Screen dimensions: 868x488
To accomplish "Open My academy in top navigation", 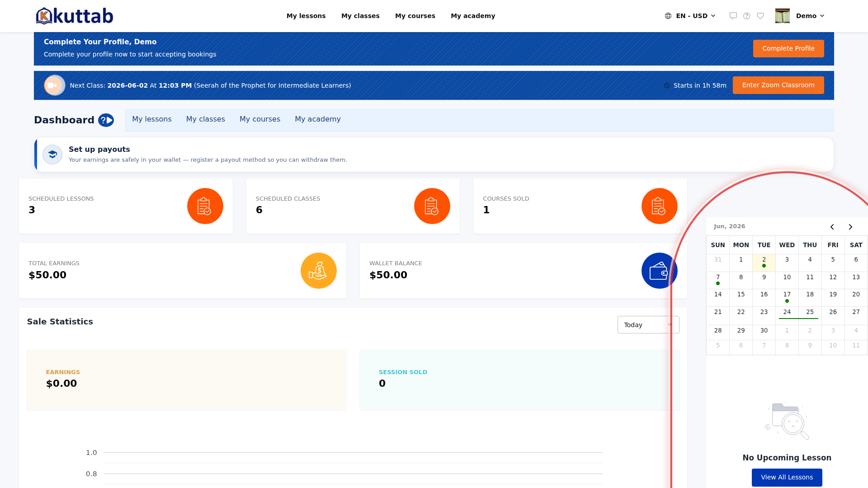I will (x=473, y=16).
